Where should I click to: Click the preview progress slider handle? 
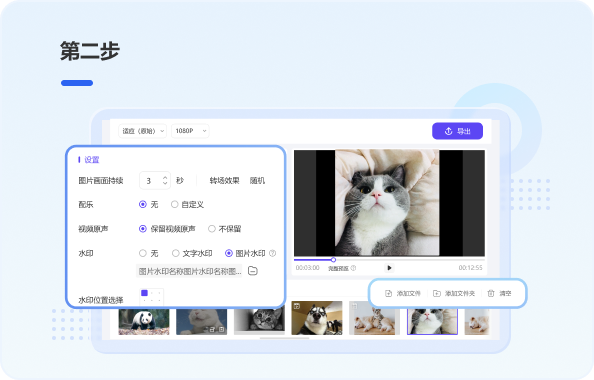[333, 260]
